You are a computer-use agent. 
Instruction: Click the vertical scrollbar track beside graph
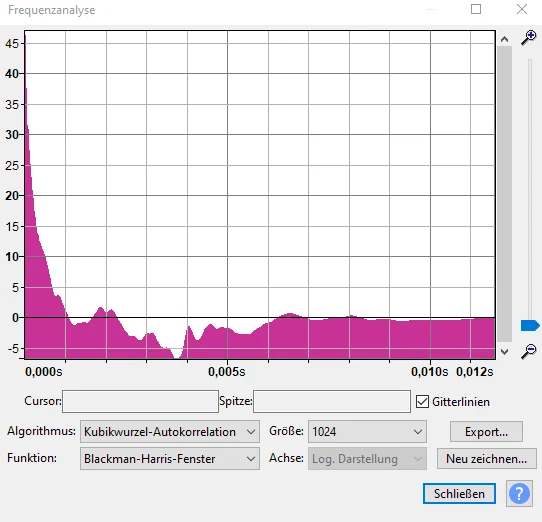click(504, 194)
